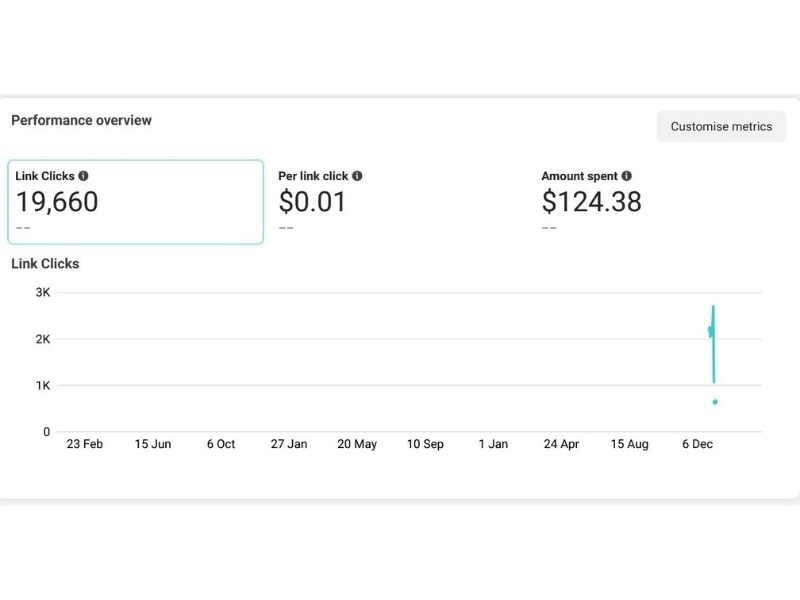This screenshot has width=800, height=600.
Task: Select the Per link click metric
Action: click(x=398, y=202)
